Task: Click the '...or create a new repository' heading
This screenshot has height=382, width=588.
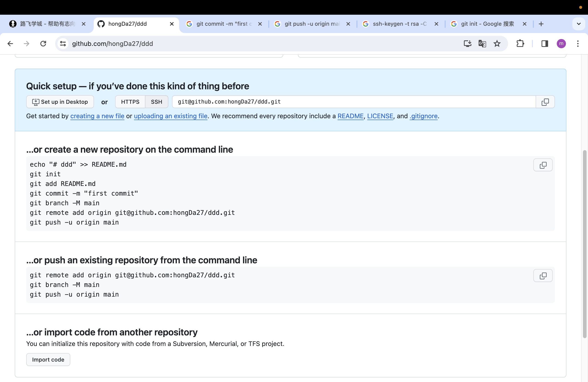Action: coord(130,150)
